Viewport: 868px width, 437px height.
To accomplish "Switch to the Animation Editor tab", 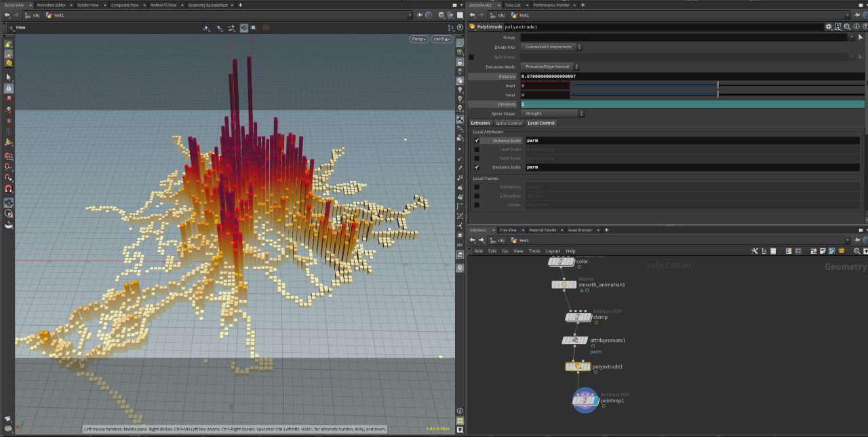I will click(52, 5).
